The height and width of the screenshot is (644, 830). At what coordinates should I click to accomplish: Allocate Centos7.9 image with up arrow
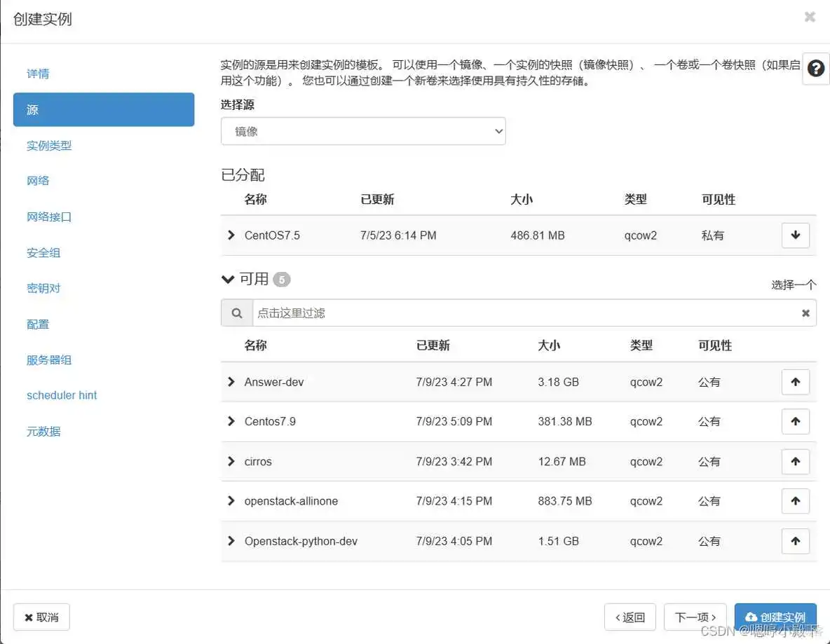[x=796, y=421]
